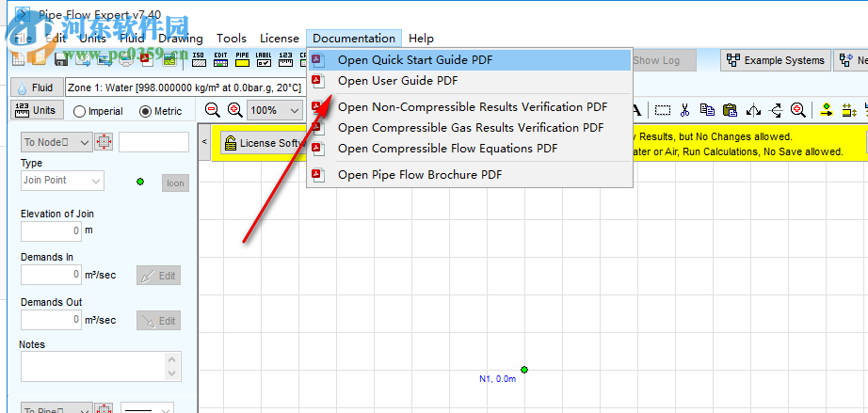The width and height of the screenshot is (868, 413).
Task: Click the adjust pipe size arrows icon
Action: [x=848, y=110]
